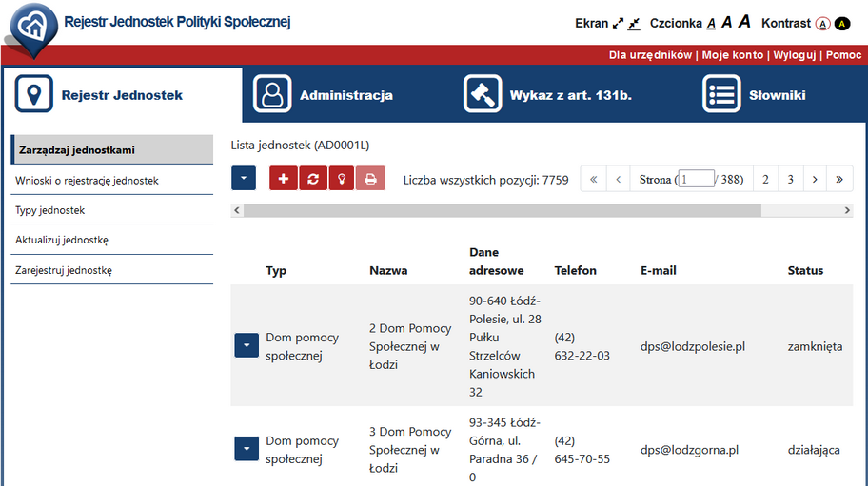Image resolution: width=868 pixels, height=486 pixels.
Task: Click the red lightbulb hint button
Action: coord(342,178)
